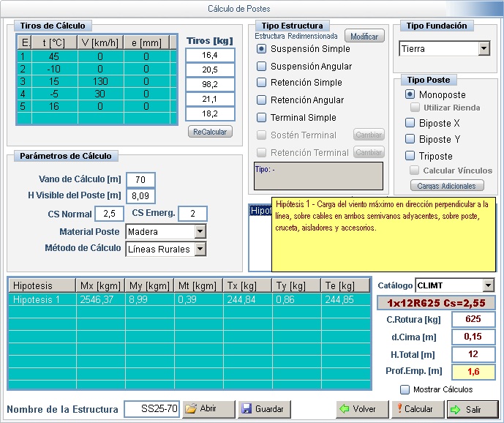Click the folder icon on Abrir button
This screenshot has width=504, height=423.
pyautogui.click(x=191, y=408)
